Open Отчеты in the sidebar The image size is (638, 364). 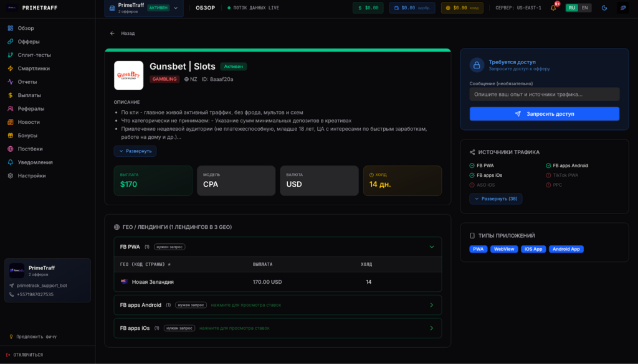pos(27,82)
